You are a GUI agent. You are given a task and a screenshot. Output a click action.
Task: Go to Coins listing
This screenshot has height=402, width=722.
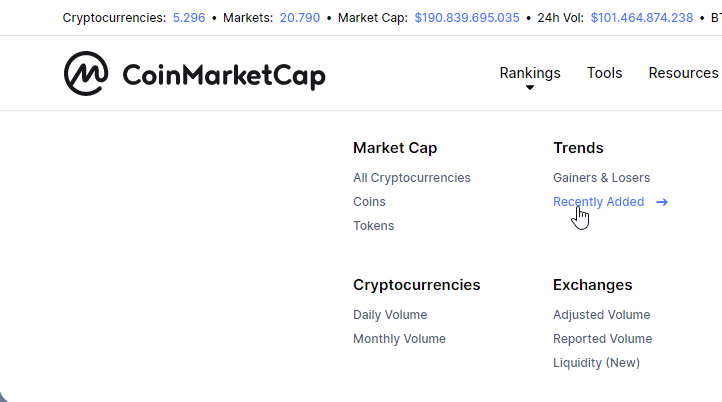pyautogui.click(x=369, y=202)
